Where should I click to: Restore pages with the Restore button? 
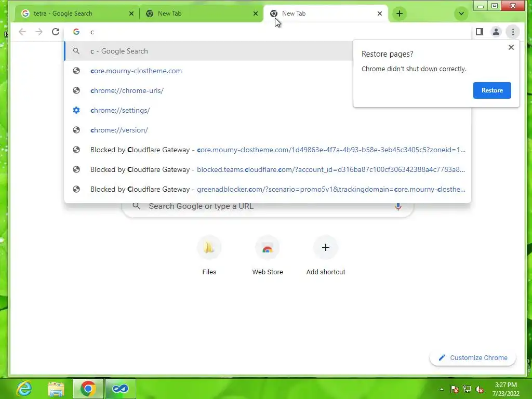coord(492,90)
